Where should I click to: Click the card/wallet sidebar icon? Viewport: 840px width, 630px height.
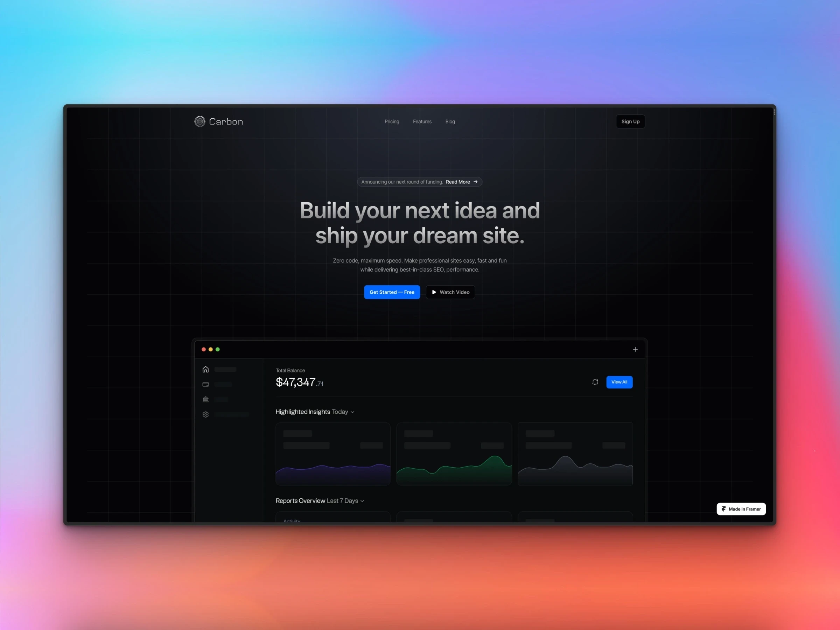[x=206, y=384]
